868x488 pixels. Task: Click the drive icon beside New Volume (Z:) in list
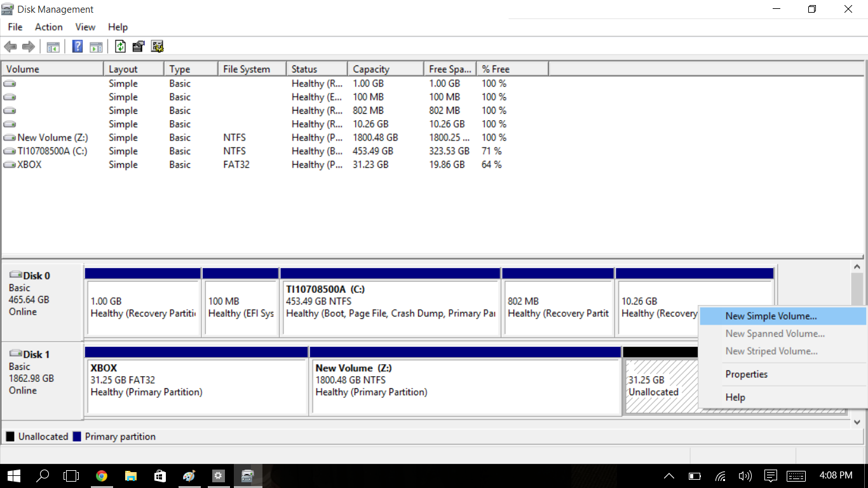click(10, 137)
